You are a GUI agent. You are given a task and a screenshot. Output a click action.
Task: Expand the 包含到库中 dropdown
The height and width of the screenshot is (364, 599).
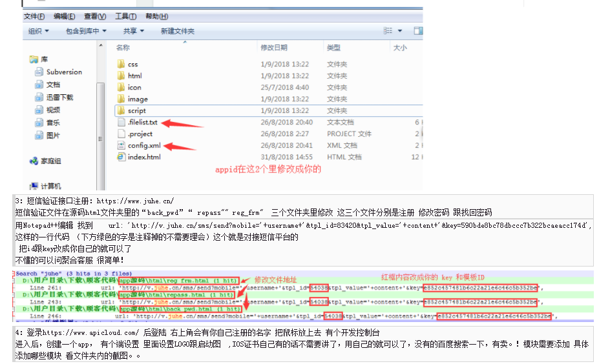[86, 31]
